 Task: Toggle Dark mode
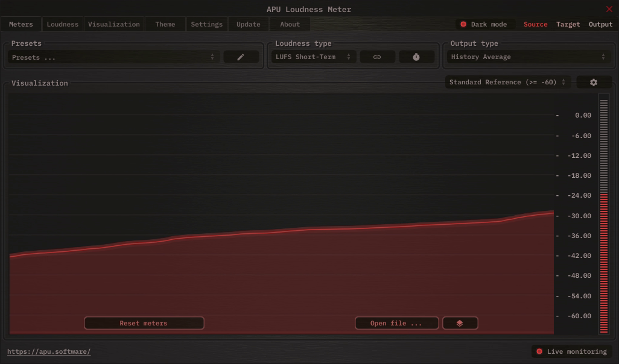click(483, 24)
